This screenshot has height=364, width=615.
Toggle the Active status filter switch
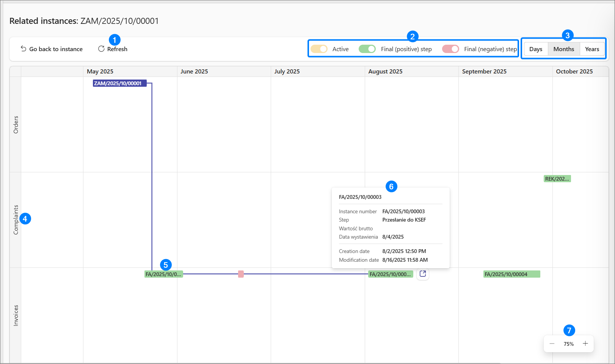click(x=319, y=49)
